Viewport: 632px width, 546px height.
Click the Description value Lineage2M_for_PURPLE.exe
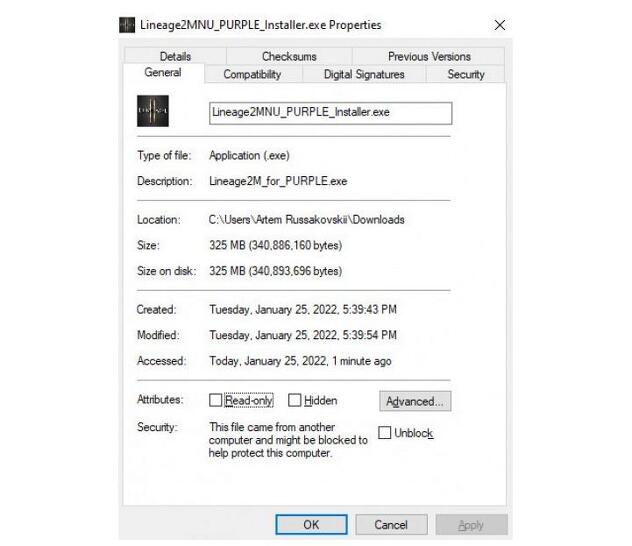coord(278,181)
